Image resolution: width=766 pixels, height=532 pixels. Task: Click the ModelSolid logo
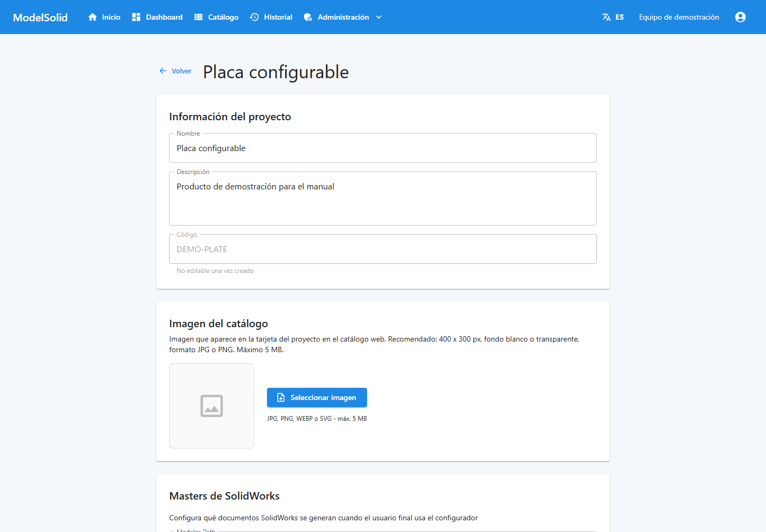tap(40, 17)
